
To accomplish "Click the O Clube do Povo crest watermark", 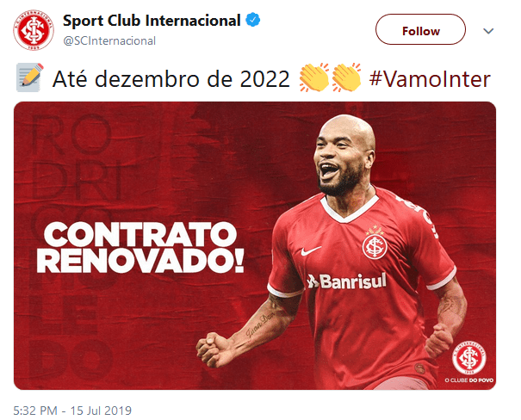I will coord(469,361).
